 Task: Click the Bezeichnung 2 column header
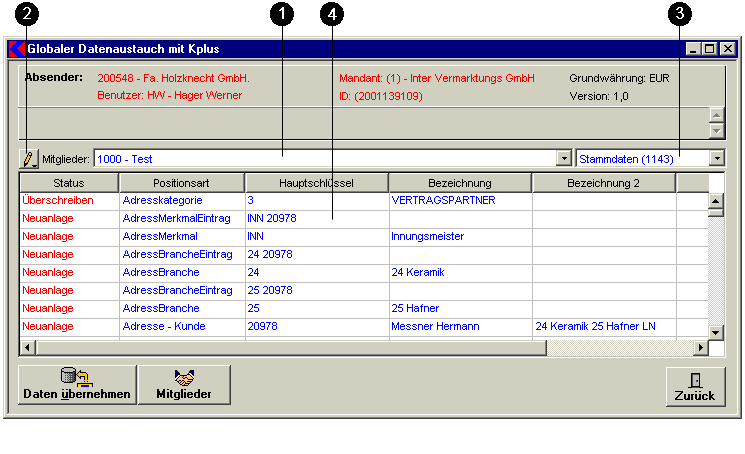(603, 183)
